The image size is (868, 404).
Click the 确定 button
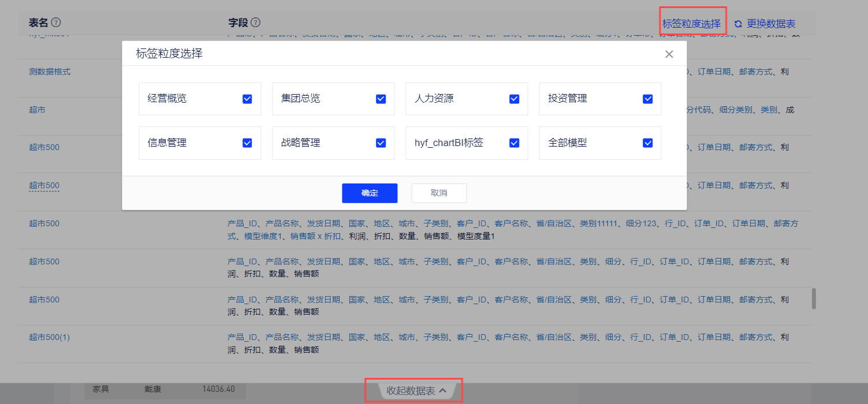pyautogui.click(x=370, y=193)
